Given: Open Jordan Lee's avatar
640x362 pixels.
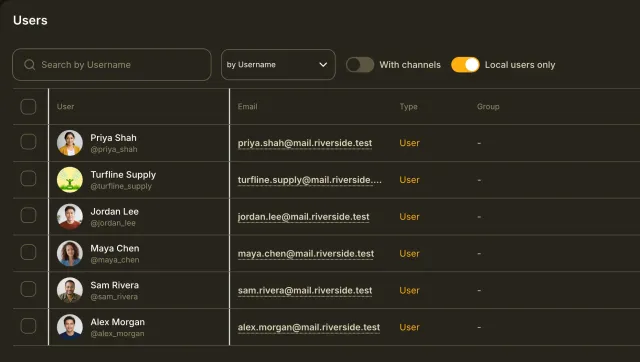Looking at the screenshot, I should click(x=70, y=216).
